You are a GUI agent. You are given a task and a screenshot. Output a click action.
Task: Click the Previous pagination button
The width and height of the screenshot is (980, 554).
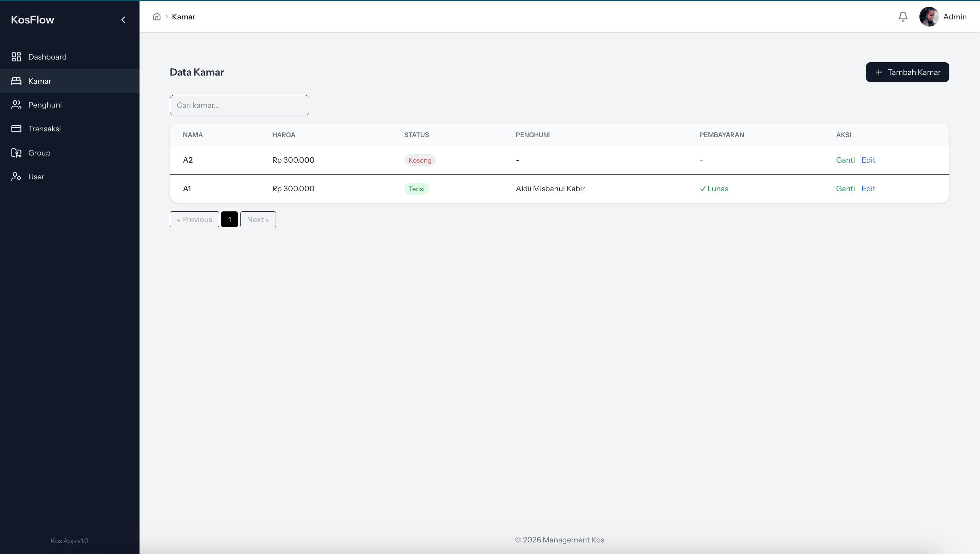coord(194,219)
